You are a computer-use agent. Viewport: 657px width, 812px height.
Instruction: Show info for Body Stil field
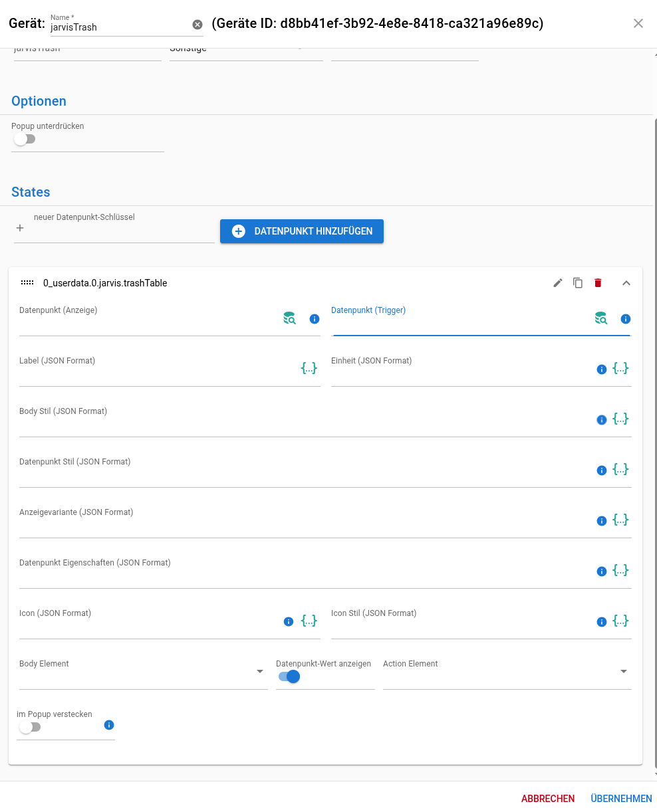(x=602, y=420)
